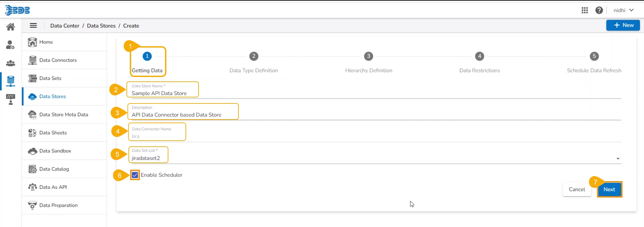Screen dimensions: 644x227
Task: Open the user settings icon in left rail
Action: (10, 45)
